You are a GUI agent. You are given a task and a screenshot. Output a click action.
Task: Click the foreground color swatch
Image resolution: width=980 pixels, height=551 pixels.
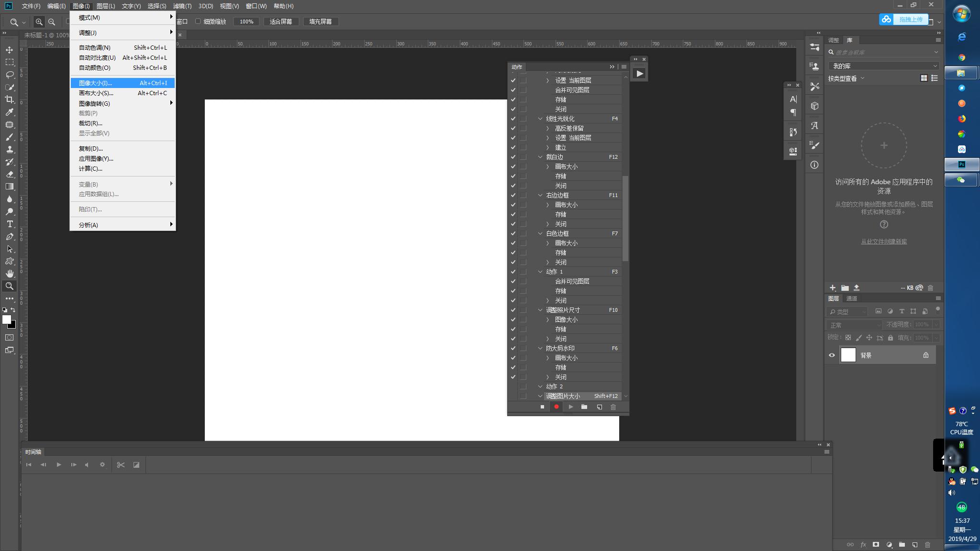(x=6, y=320)
